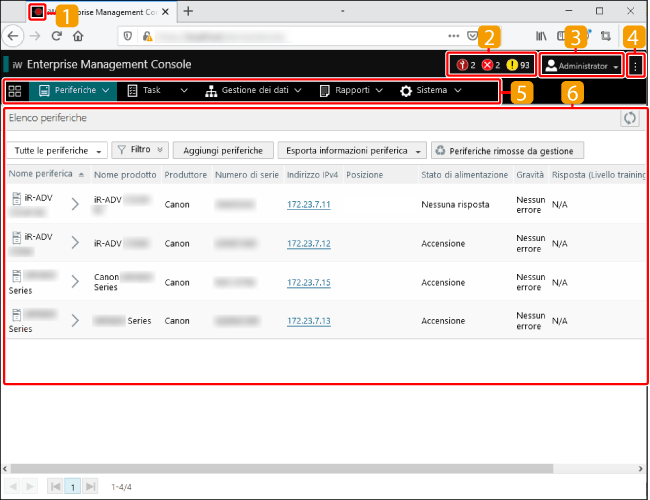Viewport: 650px width, 500px height.
Task: Click the yellow warning alert icon
Action: click(510, 65)
